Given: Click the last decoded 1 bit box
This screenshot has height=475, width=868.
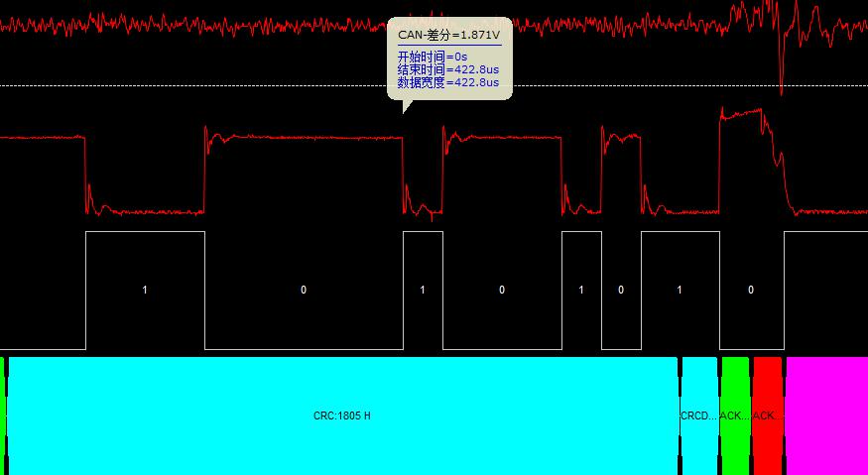Looking at the screenshot, I should point(680,290).
